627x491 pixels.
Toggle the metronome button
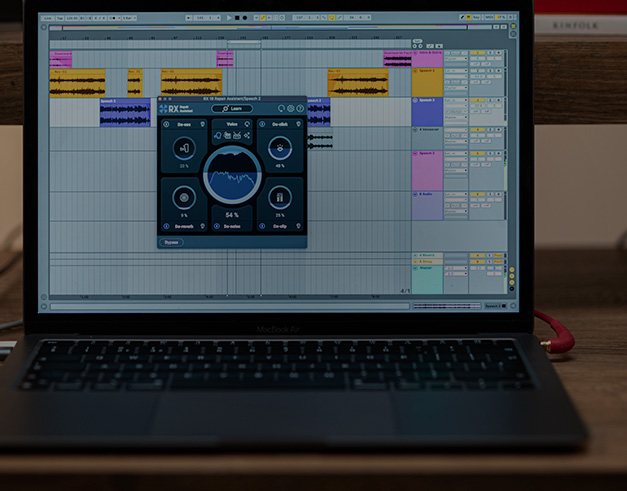(x=113, y=18)
